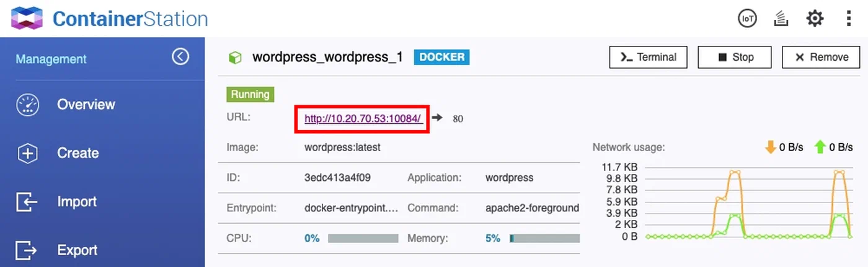This screenshot has height=267, width=868.
Task: Remove the wordpress container
Action: coord(821,57)
